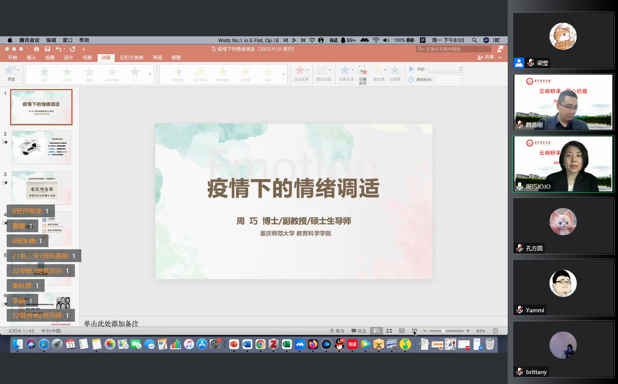Viewport: 618px width, 384px height.
Task: Open the animation pane button in the ribbon
Action: [363, 74]
